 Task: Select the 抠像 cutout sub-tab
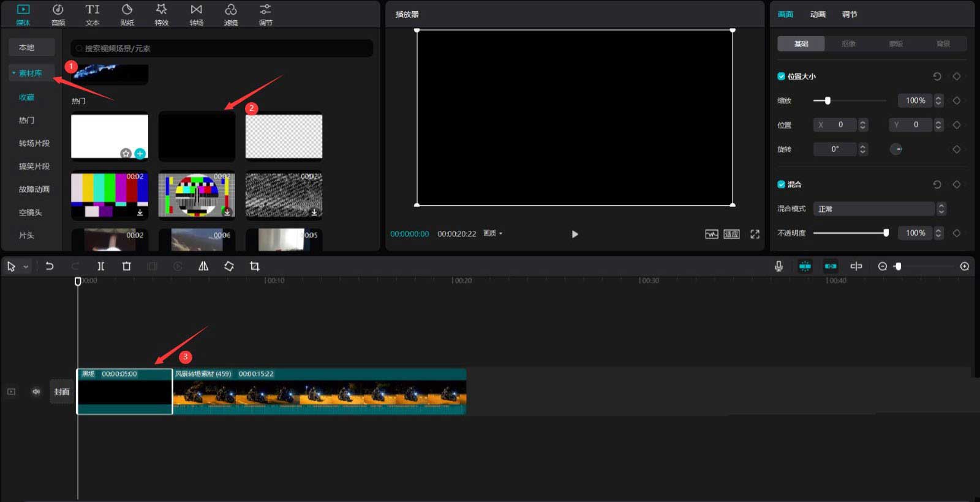[848, 43]
